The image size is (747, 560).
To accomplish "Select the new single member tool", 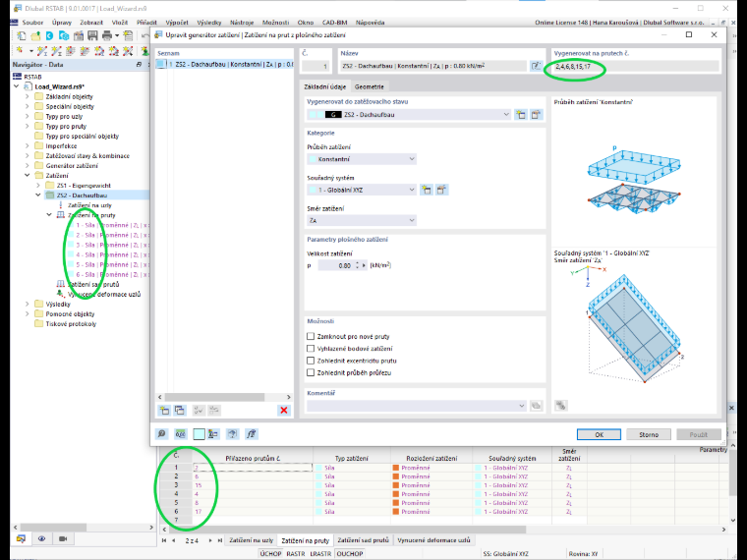I will coord(42,50).
